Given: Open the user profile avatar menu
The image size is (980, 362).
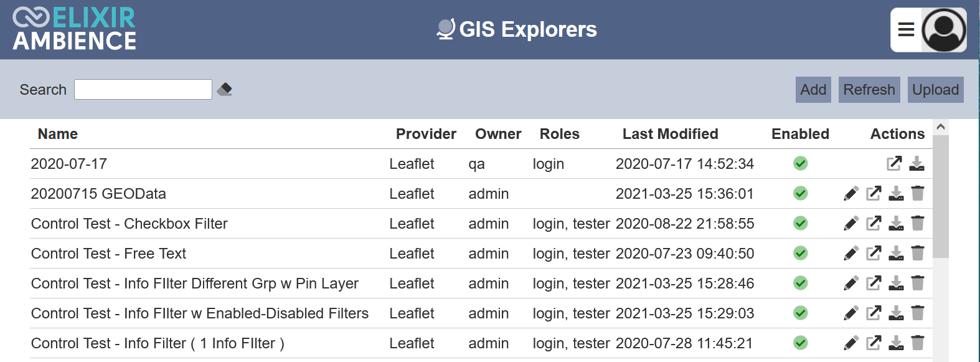Looking at the screenshot, I should point(944,29).
